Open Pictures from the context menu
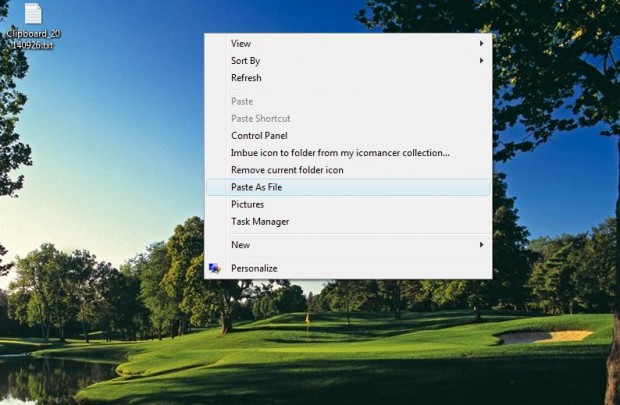The height and width of the screenshot is (405, 620). (x=348, y=204)
